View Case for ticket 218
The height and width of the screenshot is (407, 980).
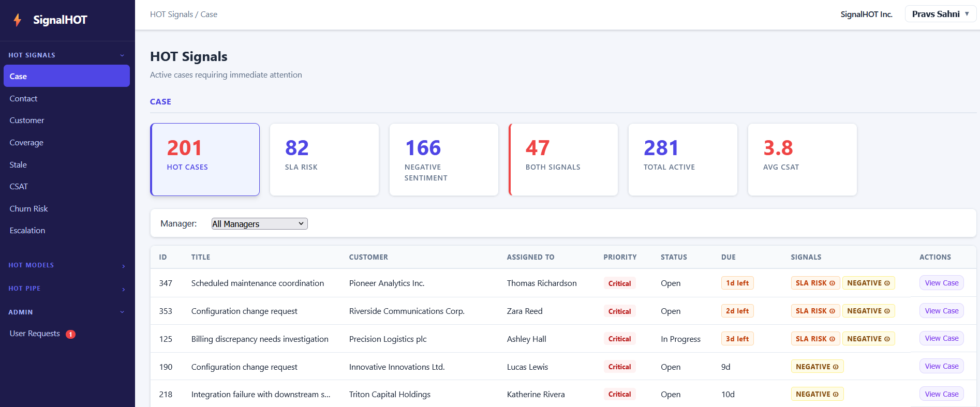click(942, 394)
